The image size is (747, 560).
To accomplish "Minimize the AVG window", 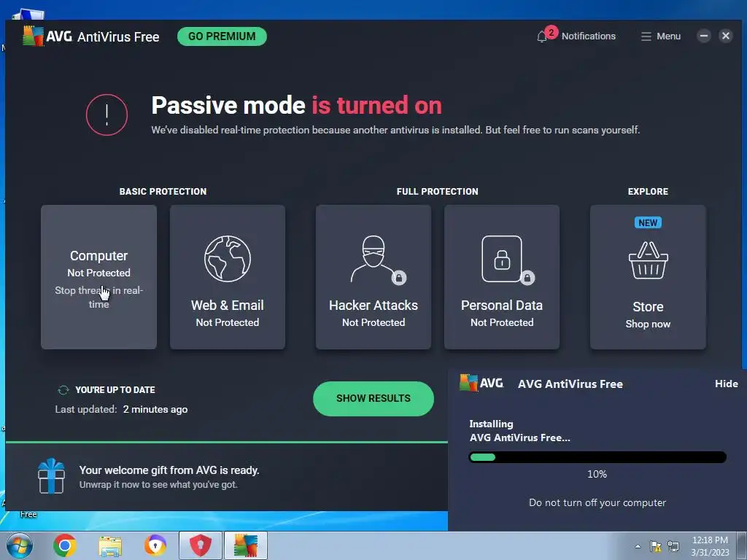I will point(704,36).
